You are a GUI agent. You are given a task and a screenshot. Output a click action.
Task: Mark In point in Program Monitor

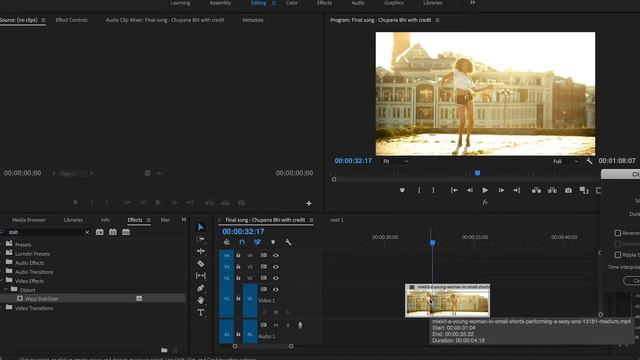(x=419, y=190)
